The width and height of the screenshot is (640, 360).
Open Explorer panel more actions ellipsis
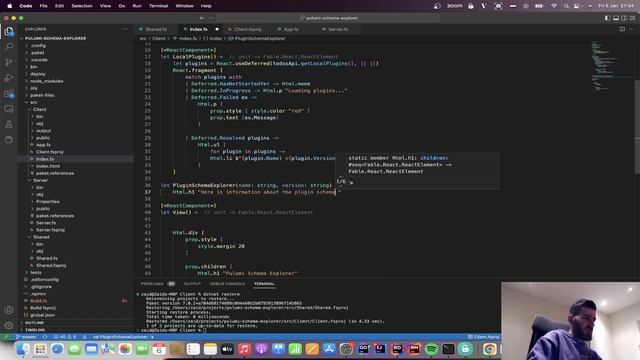[x=124, y=29]
